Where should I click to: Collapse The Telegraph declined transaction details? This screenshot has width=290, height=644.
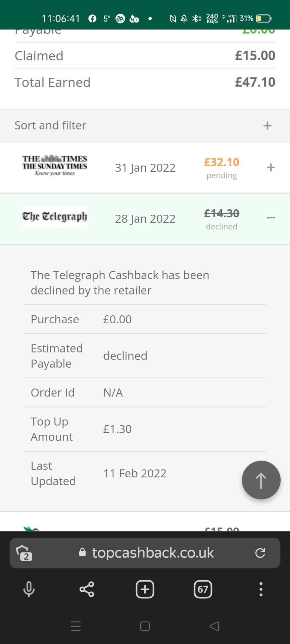(x=271, y=218)
